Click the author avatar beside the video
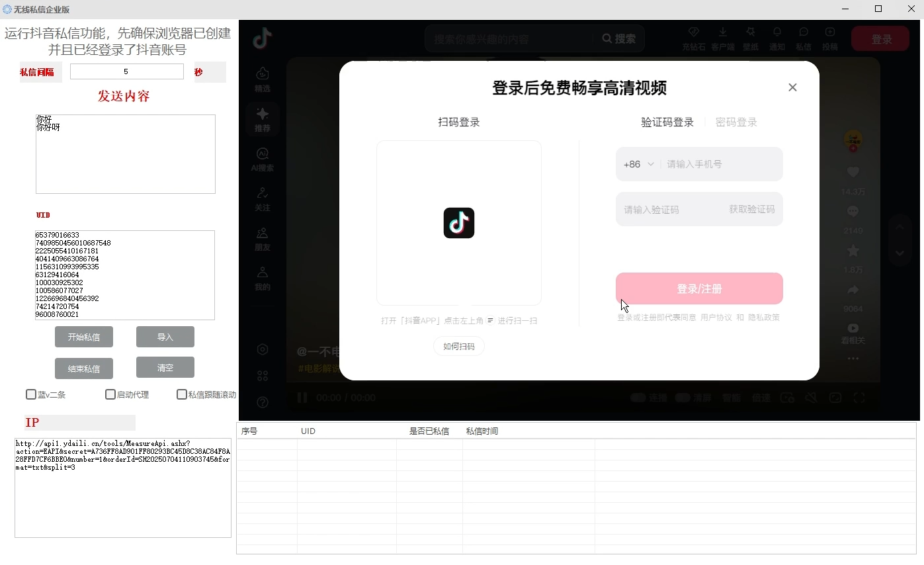Image resolution: width=924 pixels, height=565 pixels. tap(853, 140)
